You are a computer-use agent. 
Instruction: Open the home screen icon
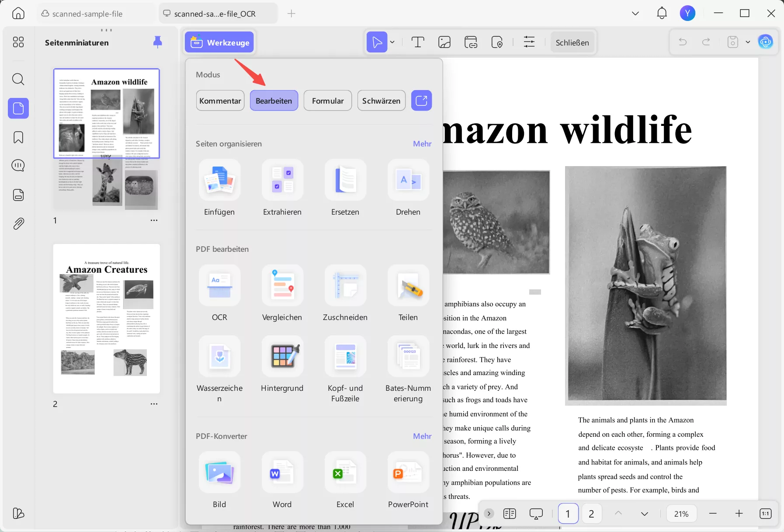point(18,14)
